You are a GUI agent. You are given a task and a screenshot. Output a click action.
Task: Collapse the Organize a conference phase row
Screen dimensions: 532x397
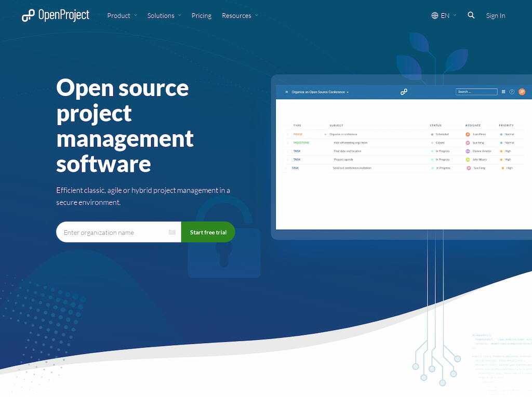[325, 135]
